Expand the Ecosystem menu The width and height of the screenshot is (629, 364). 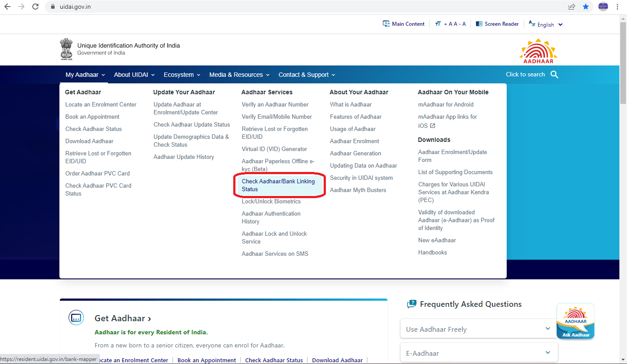click(x=182, y=75)
